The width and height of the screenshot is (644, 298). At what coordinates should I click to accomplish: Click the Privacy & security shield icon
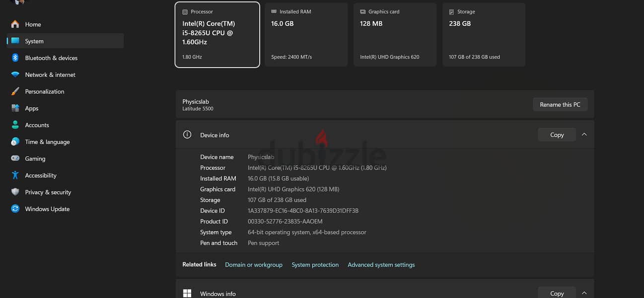[15, 192]
